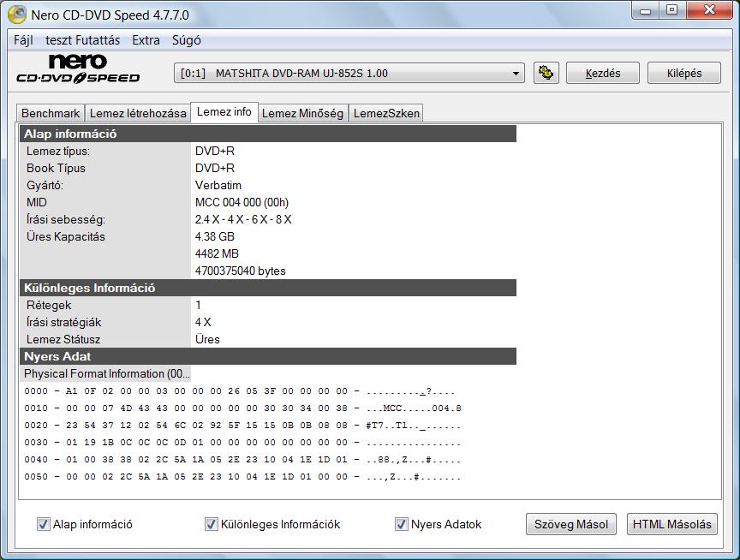Click the hex row starting with 0000

click(x=239, y=391)
